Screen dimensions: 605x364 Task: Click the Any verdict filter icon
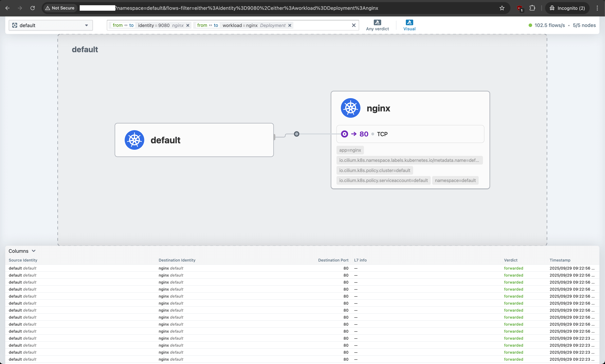377,23
